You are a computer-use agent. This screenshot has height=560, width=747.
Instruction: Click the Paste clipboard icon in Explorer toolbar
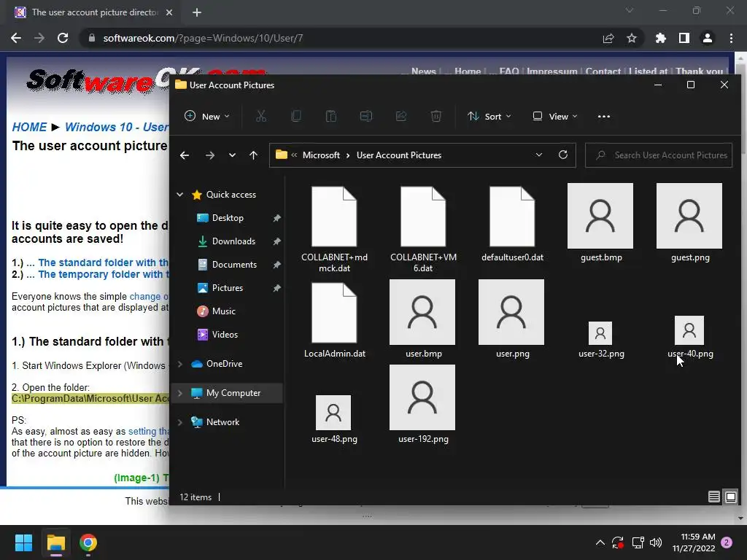click(331, 116)
